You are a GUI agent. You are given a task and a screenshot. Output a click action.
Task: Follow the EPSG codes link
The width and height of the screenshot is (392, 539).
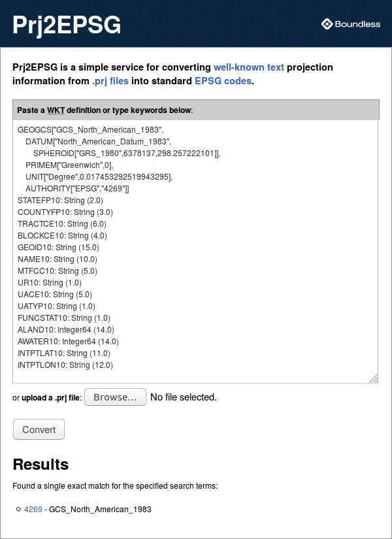pyautogui.click(x=223, y=82)
